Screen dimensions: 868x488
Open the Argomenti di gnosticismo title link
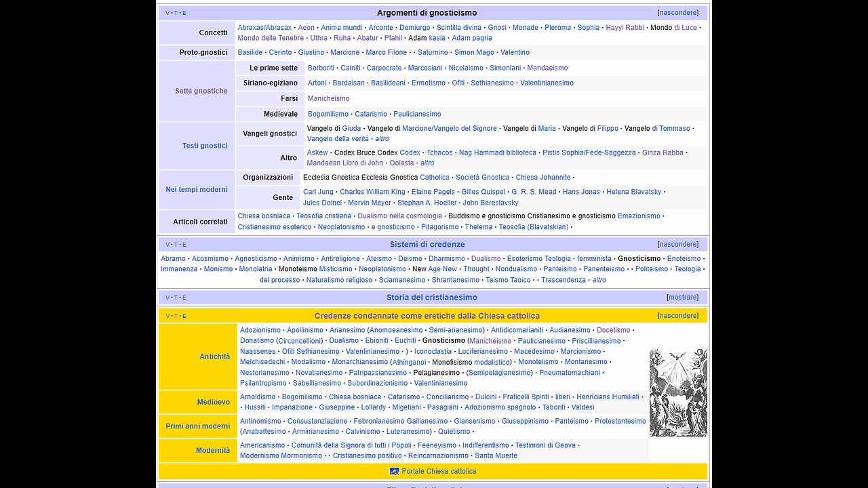coord(427,13)
